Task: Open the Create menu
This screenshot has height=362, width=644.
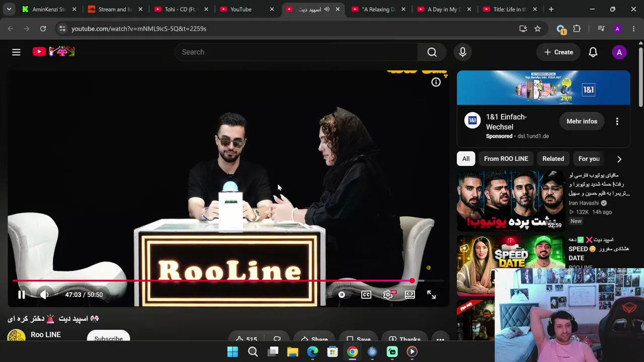Action: coord(558,52)
